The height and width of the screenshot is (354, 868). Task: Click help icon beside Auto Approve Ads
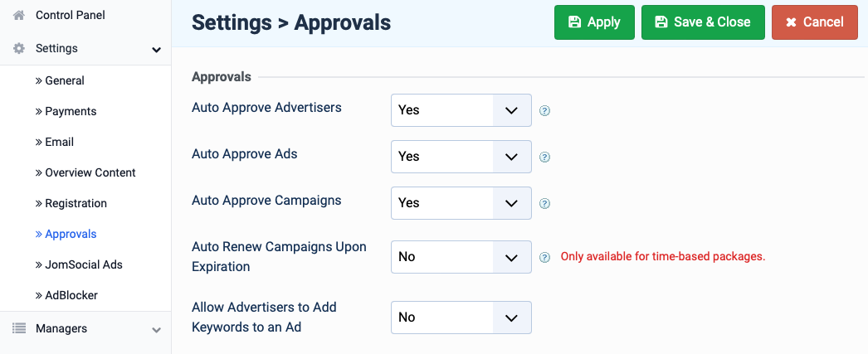pos(544,157)
